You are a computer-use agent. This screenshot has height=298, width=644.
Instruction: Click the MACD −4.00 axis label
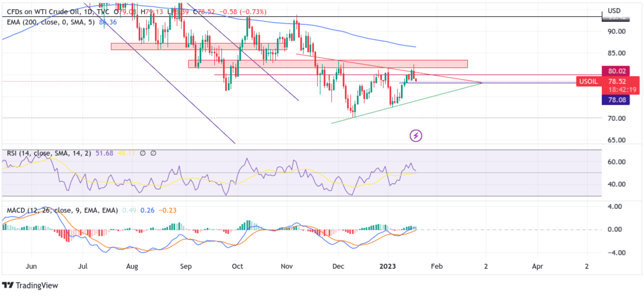point(616,253)
